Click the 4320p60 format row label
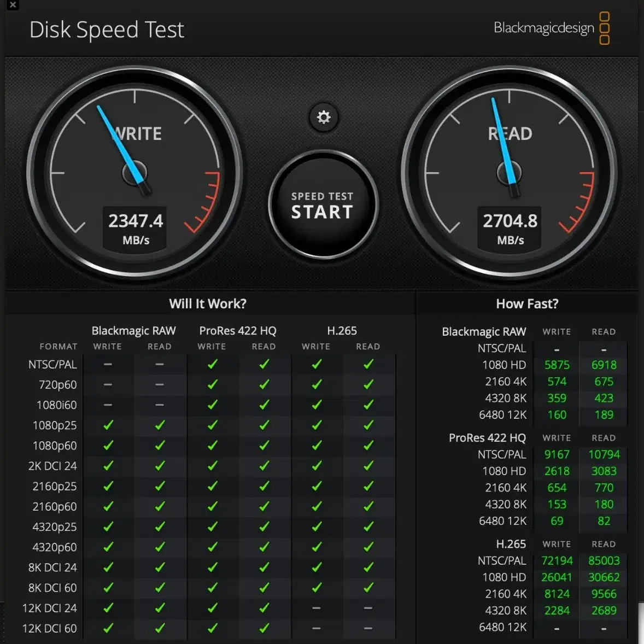 [x=55, y=547]
